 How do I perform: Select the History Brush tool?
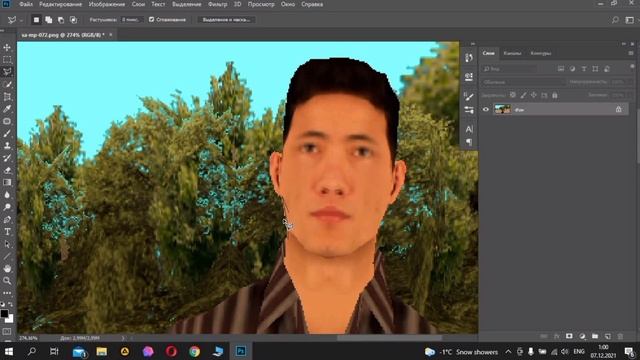pyautogui.click(x=7, y=158)
